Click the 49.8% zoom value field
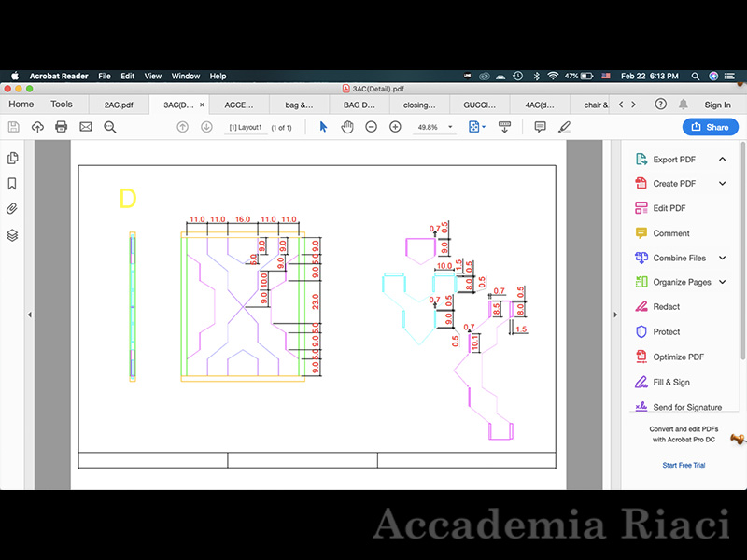747x560 pixels. pyautogui.click(x=428, y=127)
